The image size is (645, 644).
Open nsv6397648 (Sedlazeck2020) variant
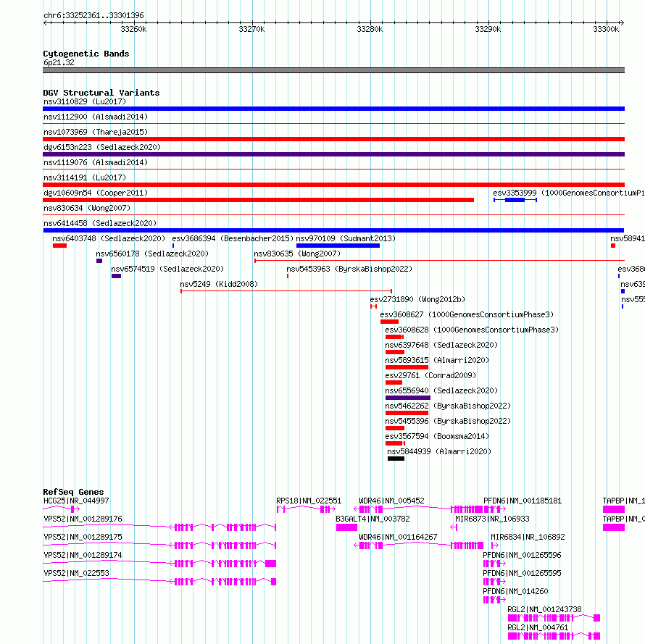click(x=395, y=352)
